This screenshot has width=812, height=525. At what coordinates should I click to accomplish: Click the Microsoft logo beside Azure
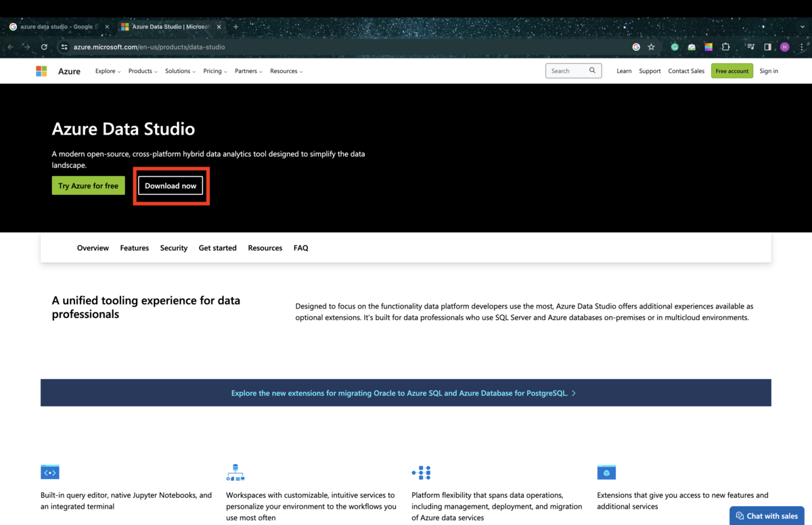pyautogui.click(x=41, y=70)
